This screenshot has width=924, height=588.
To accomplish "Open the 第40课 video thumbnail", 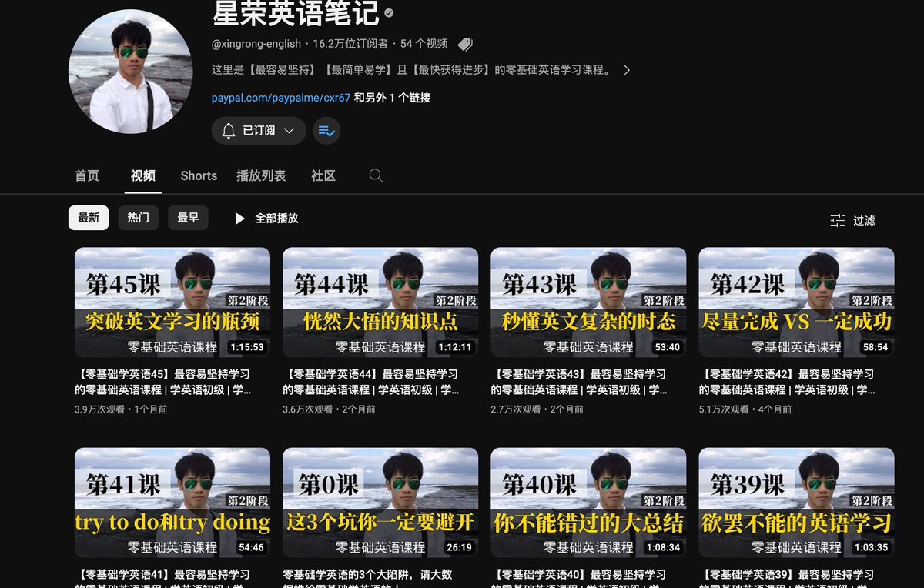I will (588, 503).
